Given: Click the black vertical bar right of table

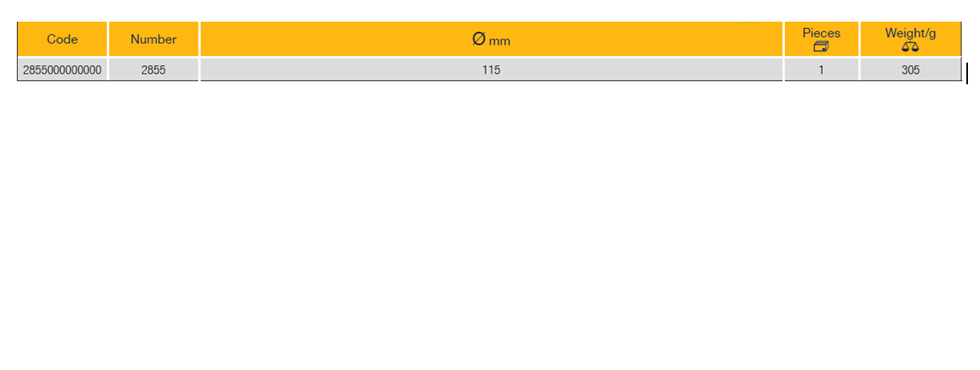Looking at the screenshot, I should click(x=967, y=74).
